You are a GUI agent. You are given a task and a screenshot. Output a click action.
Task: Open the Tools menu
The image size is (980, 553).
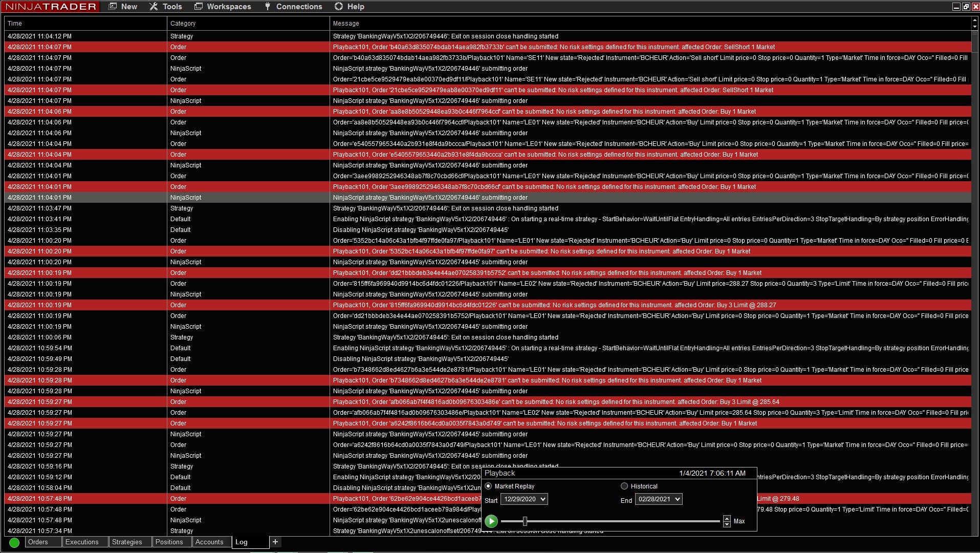(166, 7)
